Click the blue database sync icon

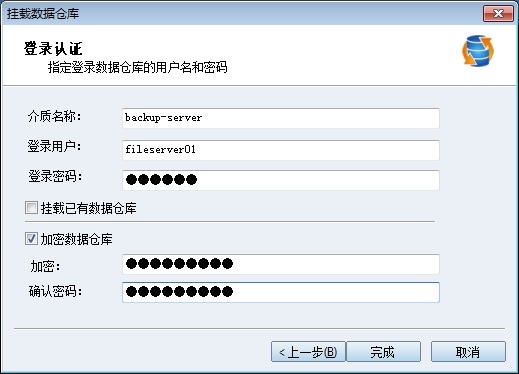coord(478,51)
